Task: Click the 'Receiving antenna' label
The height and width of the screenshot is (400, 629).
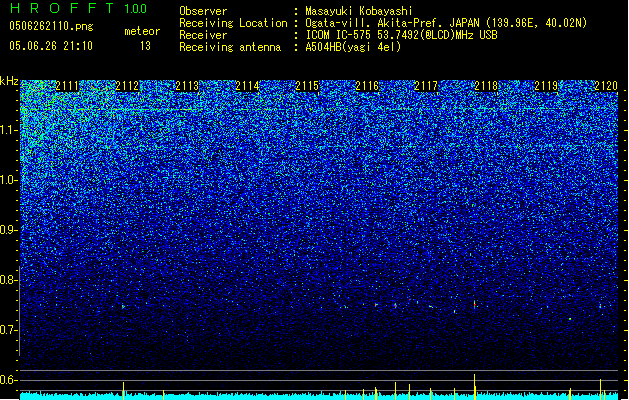Action: 230,47
